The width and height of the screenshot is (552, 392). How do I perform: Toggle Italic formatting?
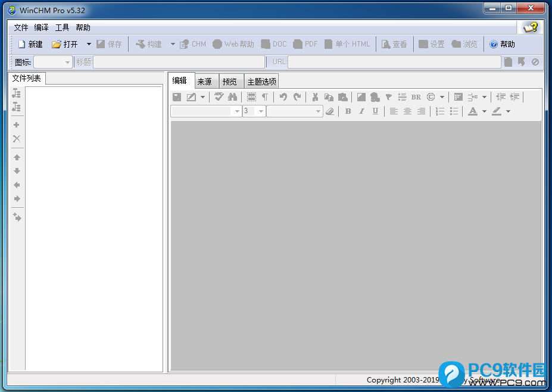pyautogui.click(x=361, y=111)
